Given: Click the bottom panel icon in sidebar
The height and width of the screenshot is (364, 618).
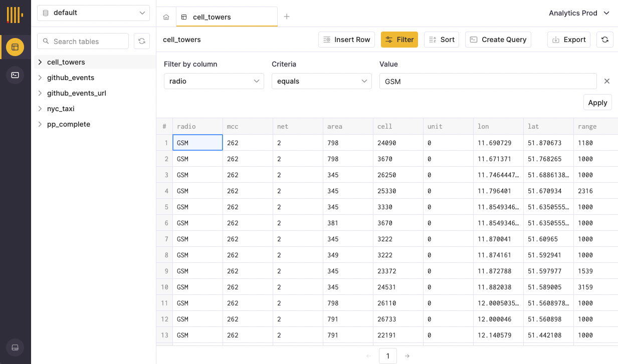Looking at the screenshot, I should [15, 347].
